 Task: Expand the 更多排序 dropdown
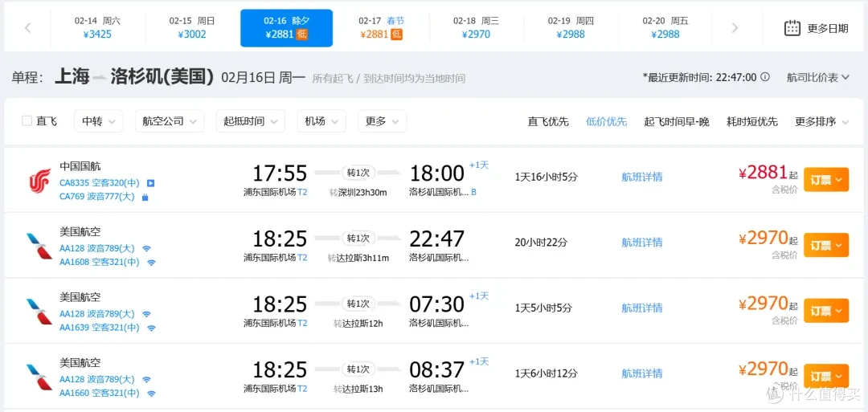click(x=821, y=121)
